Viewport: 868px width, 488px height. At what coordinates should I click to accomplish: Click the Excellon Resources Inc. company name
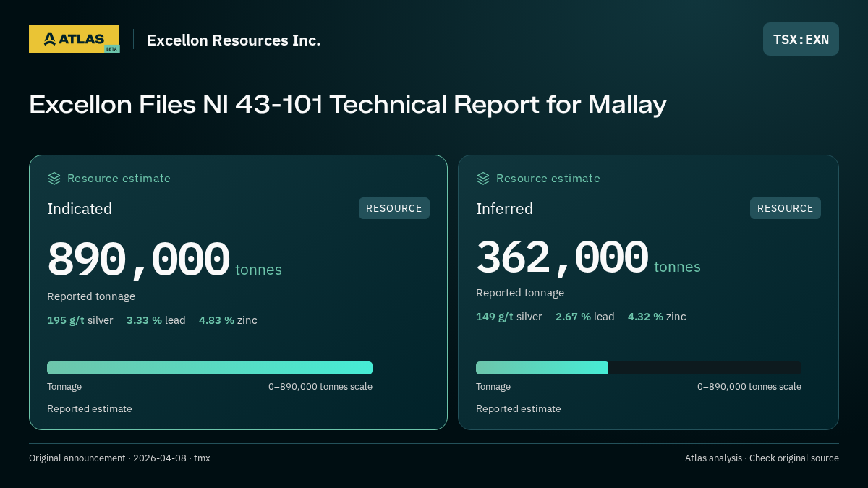(234, 40)
